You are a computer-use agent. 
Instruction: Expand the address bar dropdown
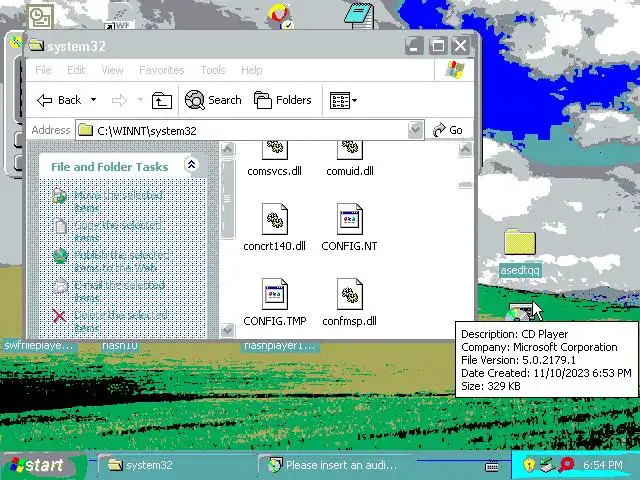415,130
